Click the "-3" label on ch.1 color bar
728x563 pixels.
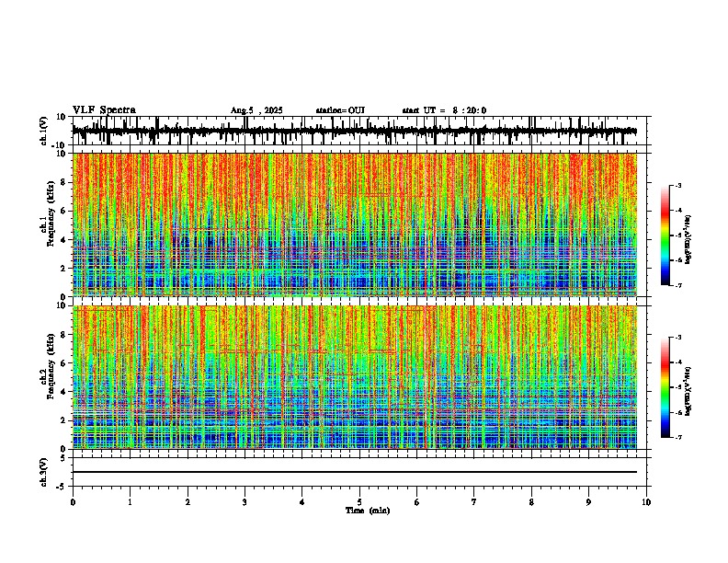pos(677,185)
